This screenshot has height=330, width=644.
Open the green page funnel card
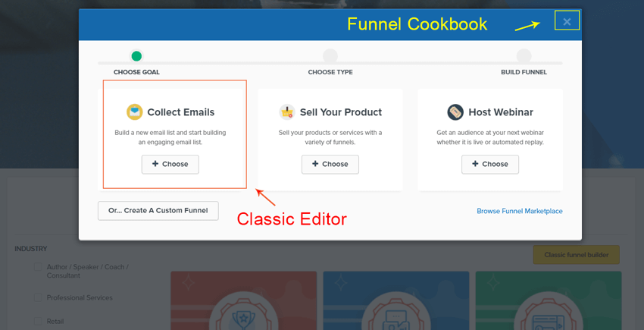pyautogui.click(x=549, y=300)
